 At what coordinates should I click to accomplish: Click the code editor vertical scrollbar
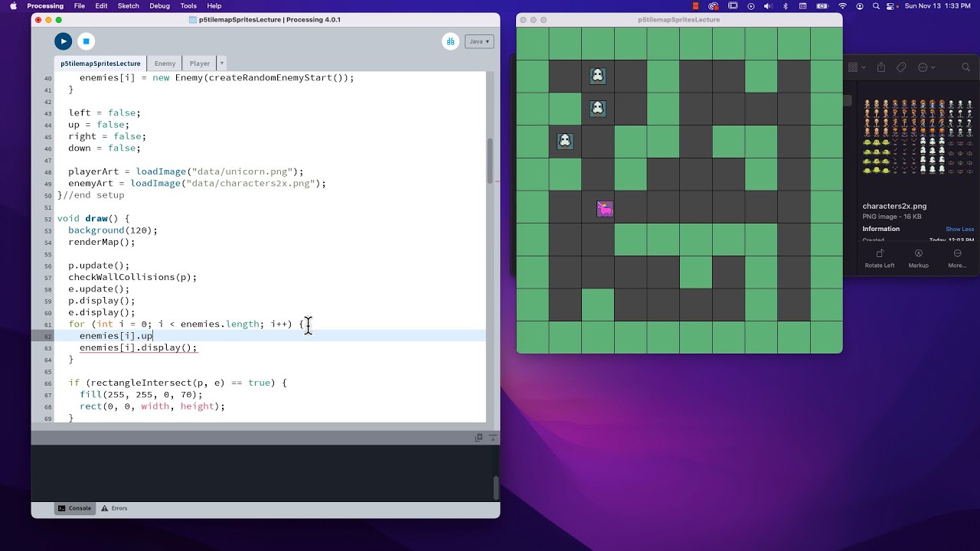490,161
